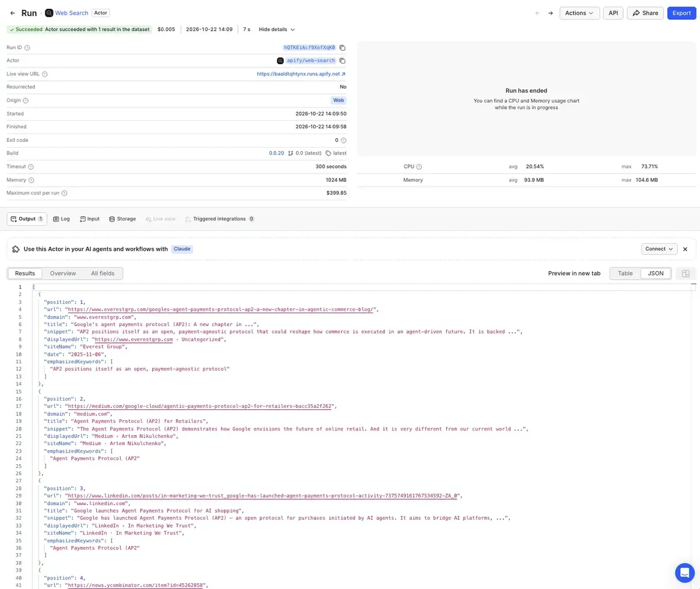Click the "siteName": "Everest Group" JSON line

(x=85, y=347)
